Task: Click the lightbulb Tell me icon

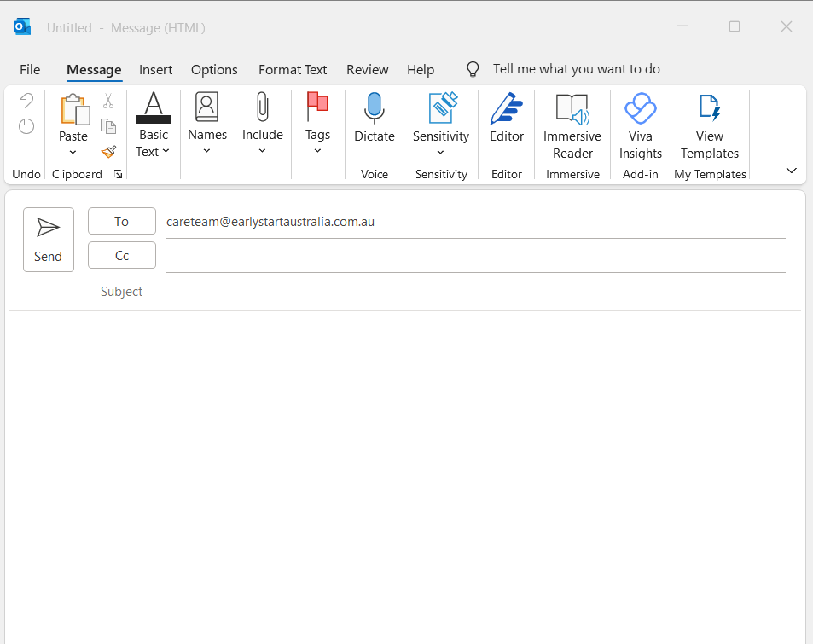Action: pyautogui.click(x=473, y=69)
